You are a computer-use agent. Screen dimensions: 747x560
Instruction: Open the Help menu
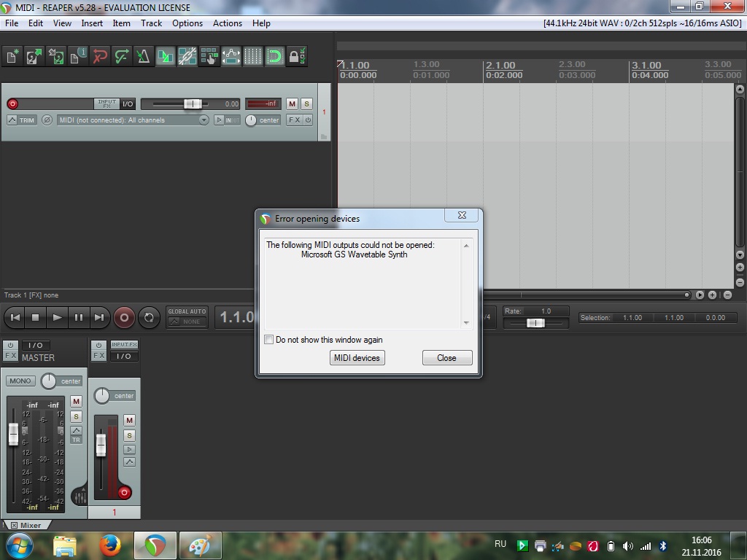[261, 23]
